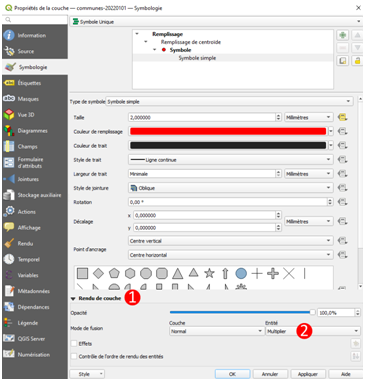Collapse the Rendu de couche section
Screen dimensions: 365x381
(73, 299)
